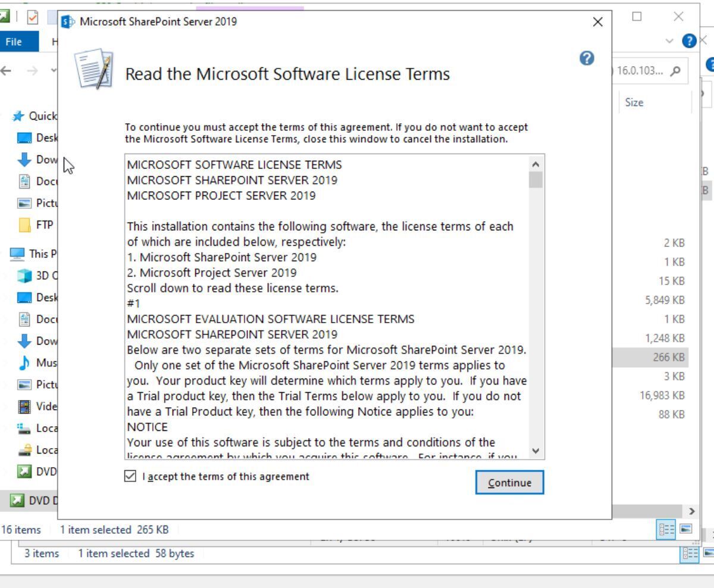Select DVD drive icon under This PC

click(x=24, y=472)
